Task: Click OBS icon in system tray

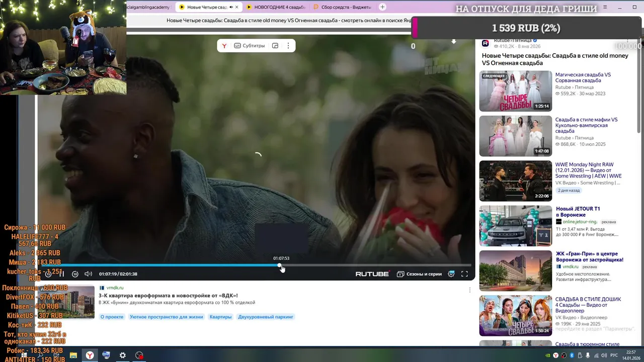Action: pyautogui.click(x=563, y=355)
